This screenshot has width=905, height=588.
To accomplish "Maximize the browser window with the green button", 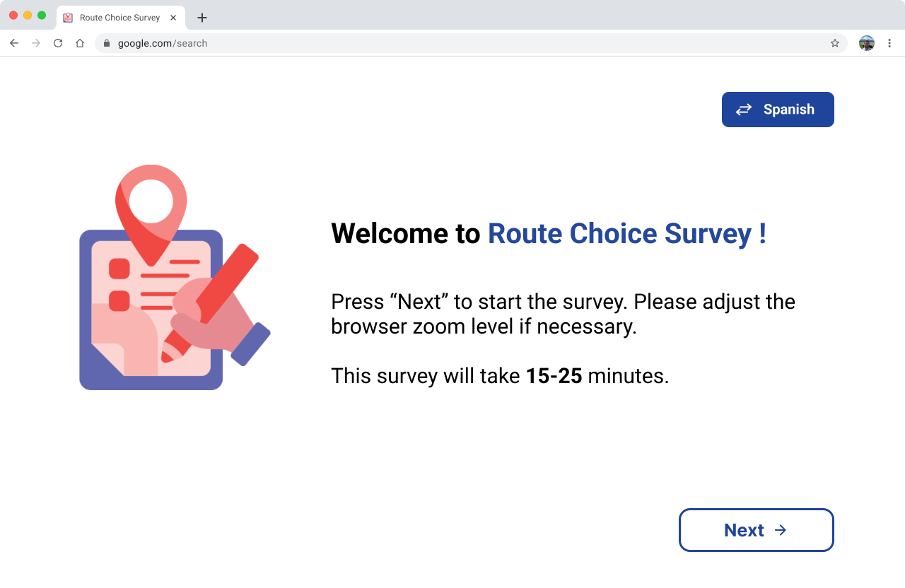I will [x=42, y=16].
